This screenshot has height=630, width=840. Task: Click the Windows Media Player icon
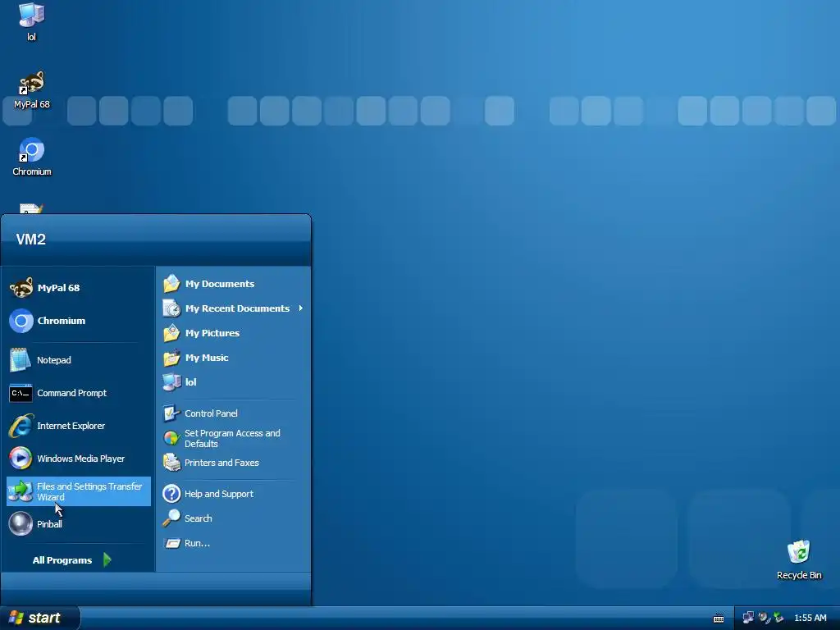(21, 459)
